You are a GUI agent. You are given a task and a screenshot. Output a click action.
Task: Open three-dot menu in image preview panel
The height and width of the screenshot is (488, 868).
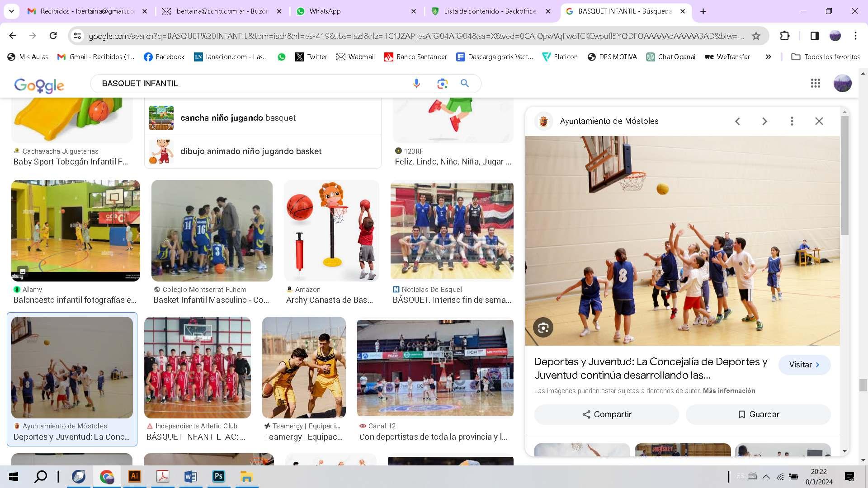(792, 121)
